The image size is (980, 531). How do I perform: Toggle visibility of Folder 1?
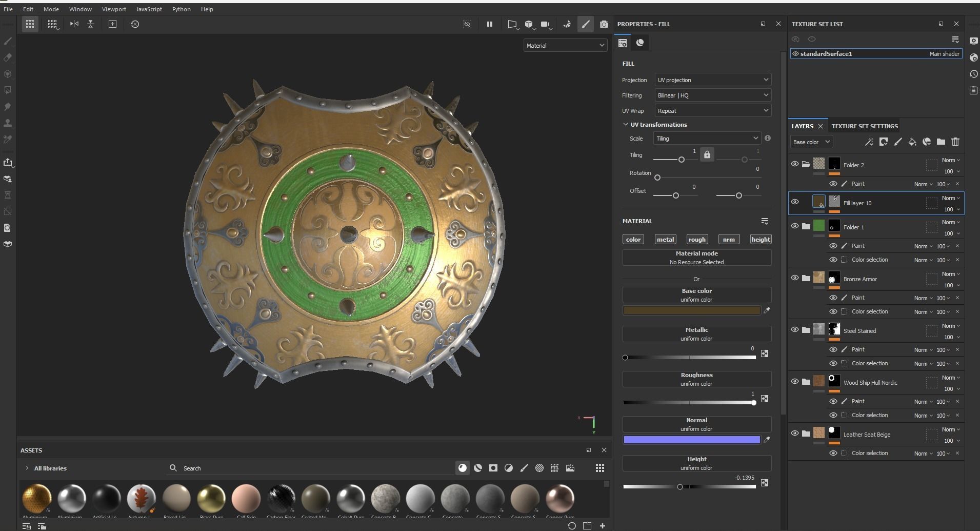pos(795,226)
